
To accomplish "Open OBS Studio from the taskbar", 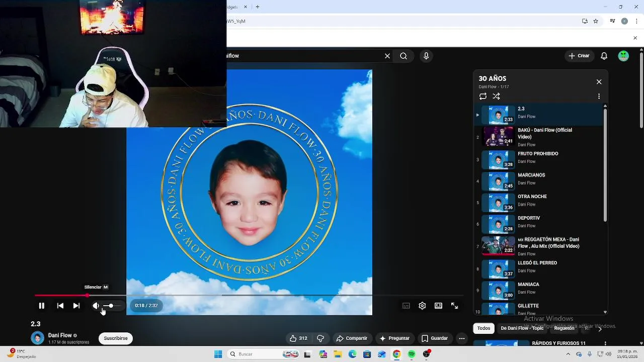I will (427, 354).
